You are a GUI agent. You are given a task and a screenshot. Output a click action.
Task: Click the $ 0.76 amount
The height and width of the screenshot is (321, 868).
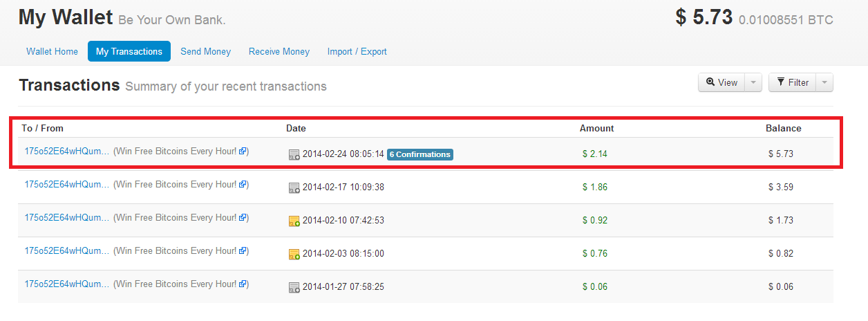click(595, 253)
